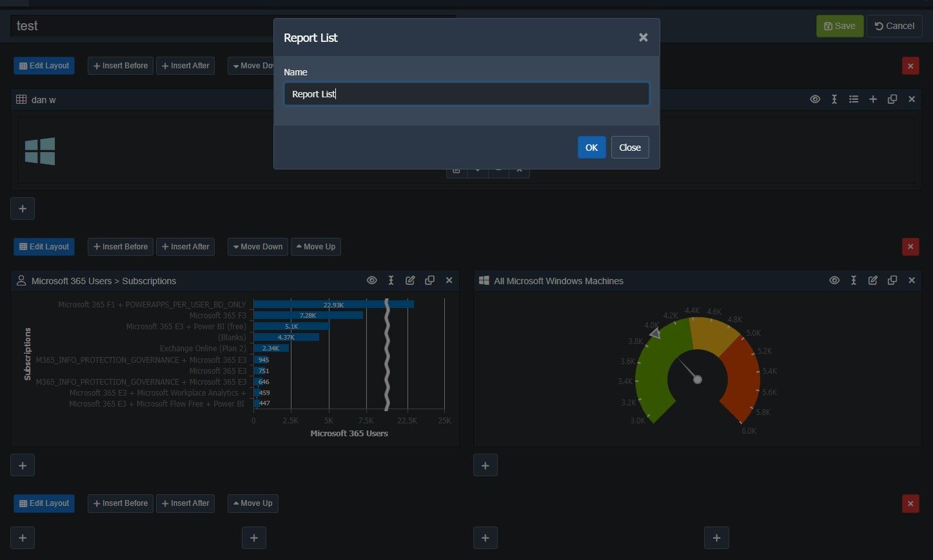933x560 pixels.
Task: Remove the All Microsoft Windows Machines widget
Action: [912, 280]
